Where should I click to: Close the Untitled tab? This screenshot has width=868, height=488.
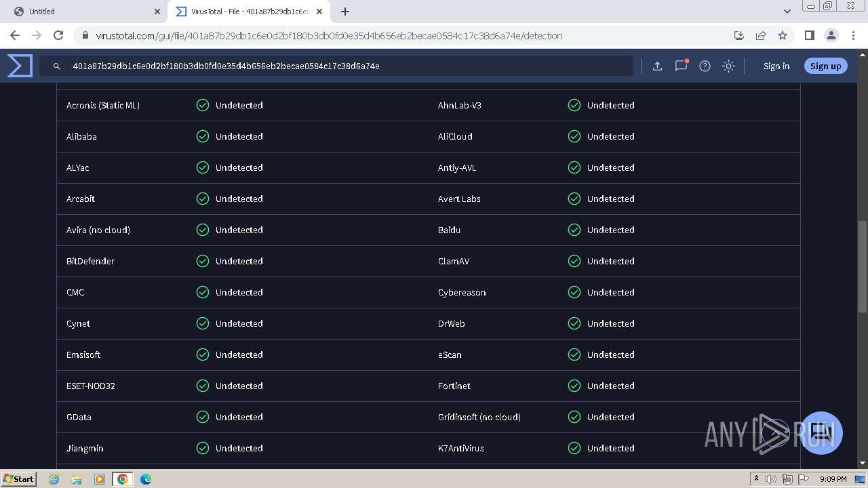[x=157, y=12]
